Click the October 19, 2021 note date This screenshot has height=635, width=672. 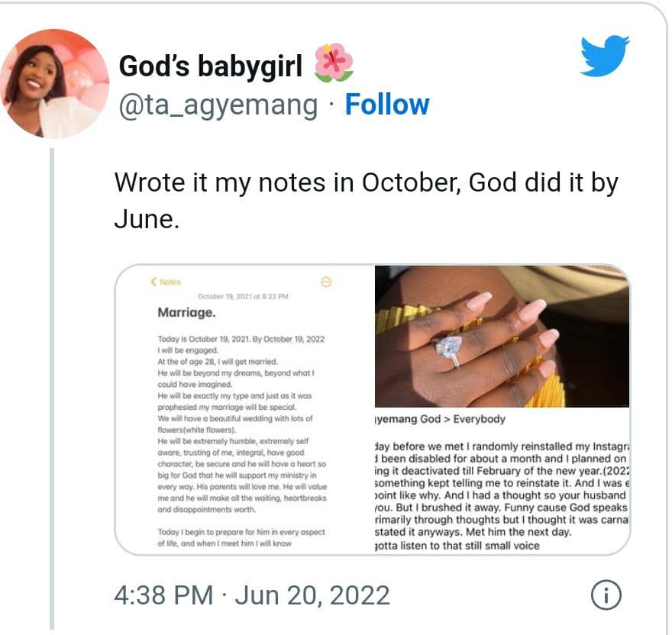pos(242,296)
